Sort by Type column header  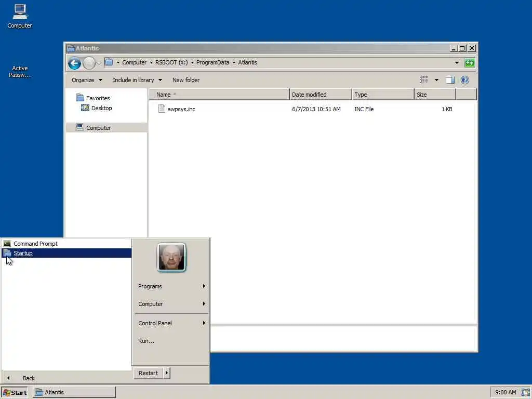(x=383, y=95)
